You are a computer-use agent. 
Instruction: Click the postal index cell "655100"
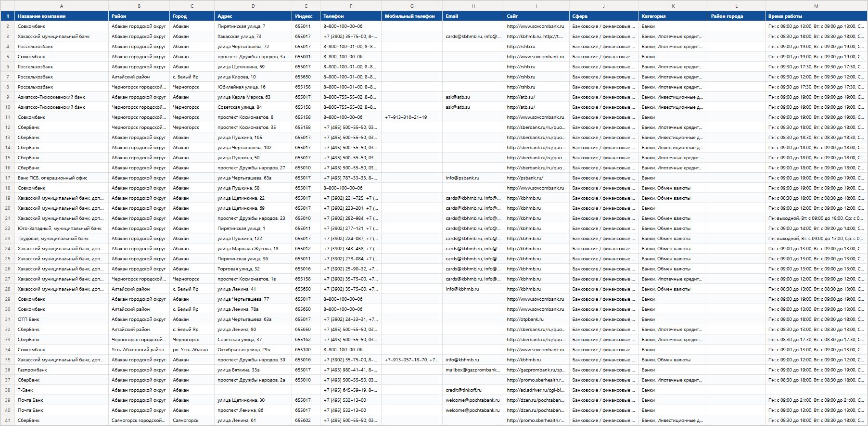(x=306, y=350)
